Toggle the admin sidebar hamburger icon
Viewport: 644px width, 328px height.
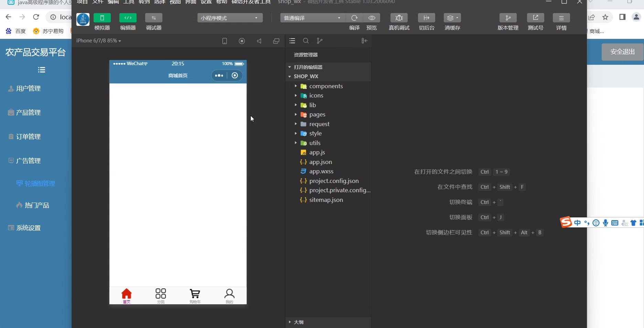(x=42, y=70)
